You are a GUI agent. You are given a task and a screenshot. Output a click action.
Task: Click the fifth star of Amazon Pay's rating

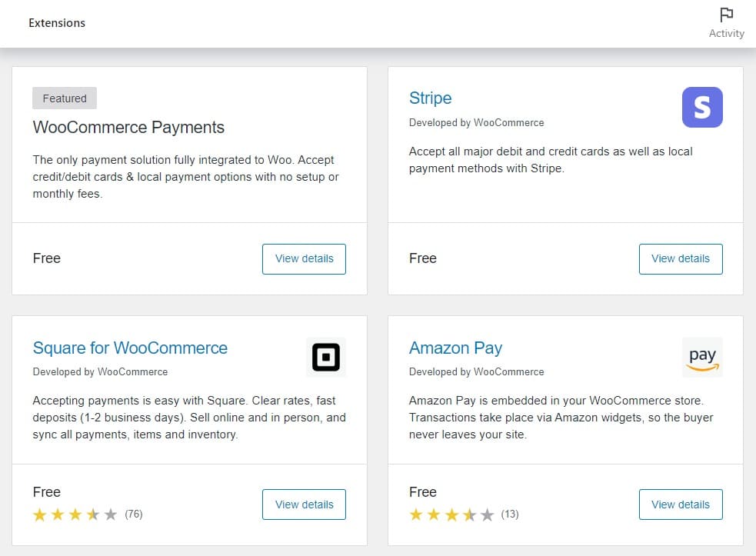(x=488, y=514)
